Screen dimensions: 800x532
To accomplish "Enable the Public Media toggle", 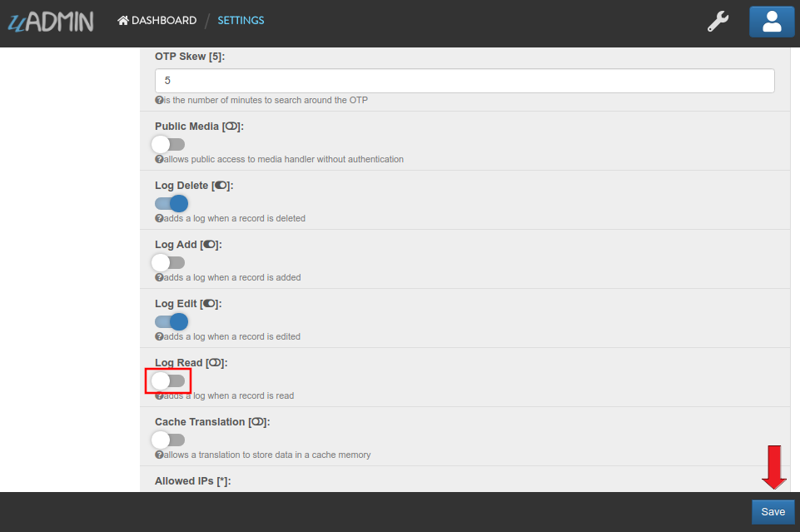I will (x=168, y=144).
